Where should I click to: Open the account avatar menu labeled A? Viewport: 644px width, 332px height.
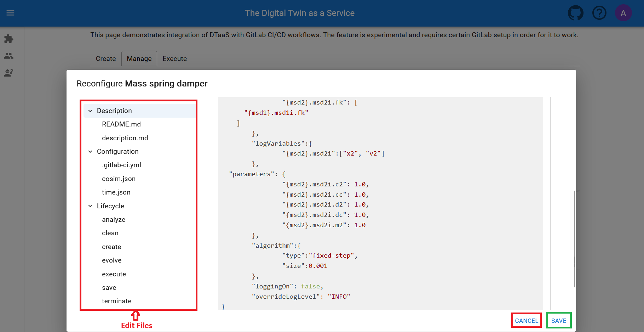pyautogui.click(x=623, y=13)
